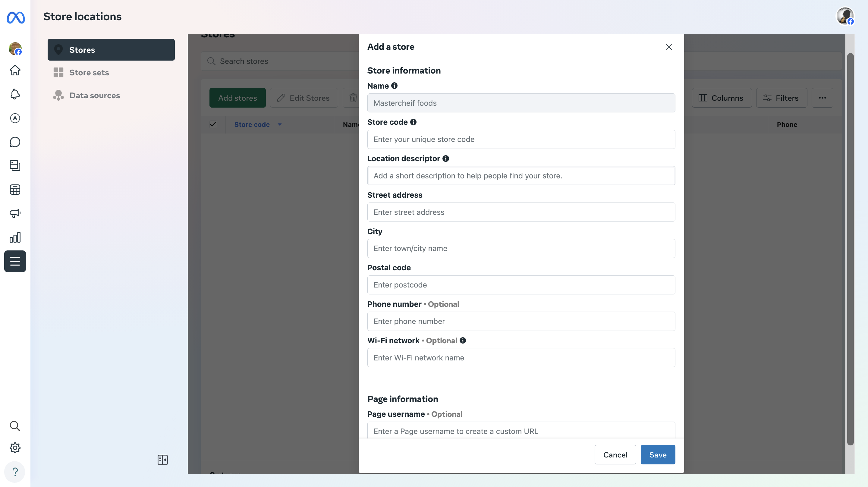Open Help question mark icon
The width and height of the screenshot is (868, 487).
[15, 472]
